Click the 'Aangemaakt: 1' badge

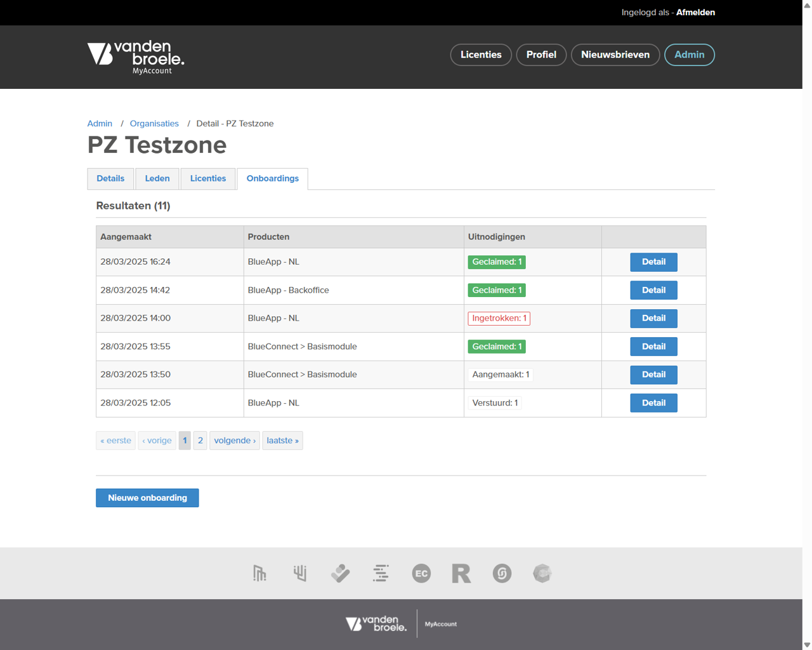(501, 375)
